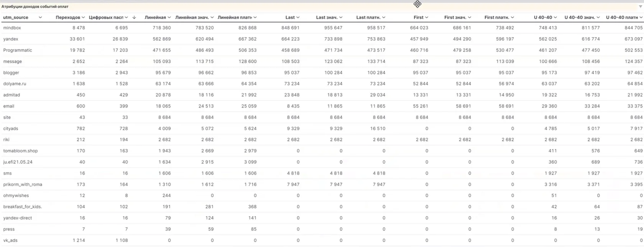Select the yandex utm_source cell
This screenshot has height=247, width=644.
click(11, 39)
